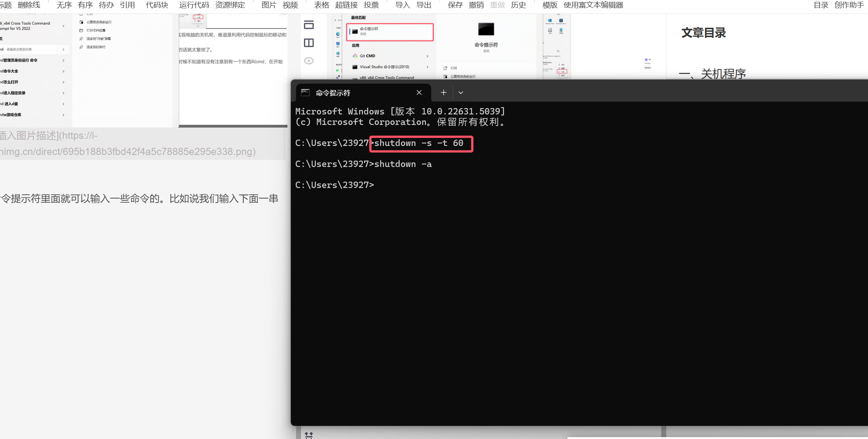Insert an image via 图片

point(269,5)
